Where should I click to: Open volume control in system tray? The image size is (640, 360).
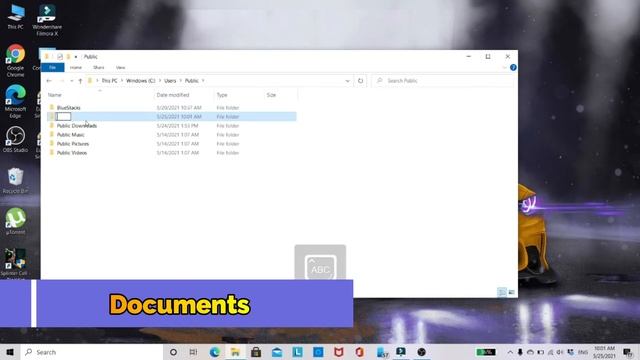[560, 352]
